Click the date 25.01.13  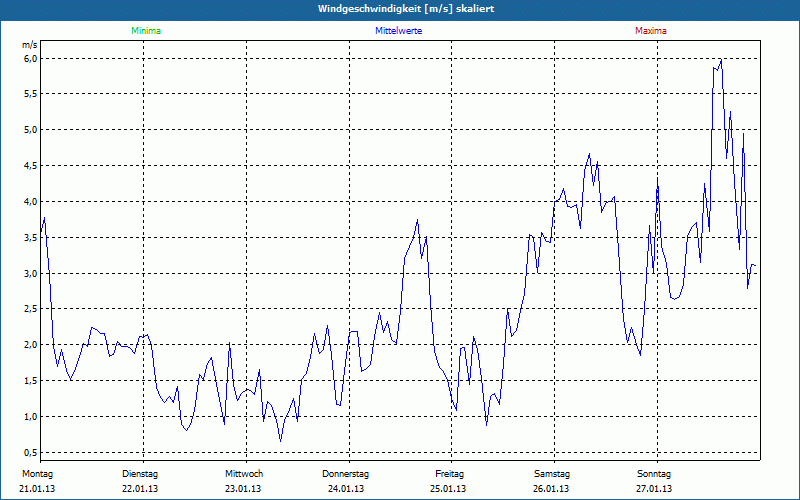pyautogui.click(x=448, y=489)
